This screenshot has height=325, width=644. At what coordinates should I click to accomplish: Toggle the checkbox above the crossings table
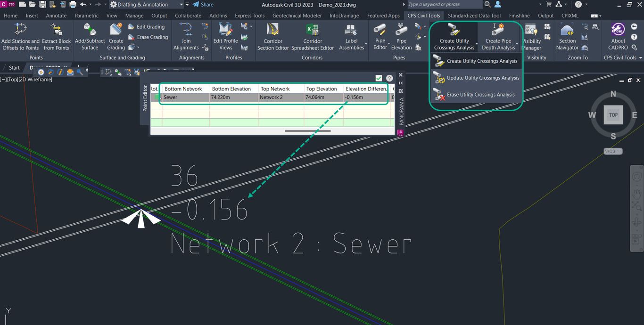point(379,78)
